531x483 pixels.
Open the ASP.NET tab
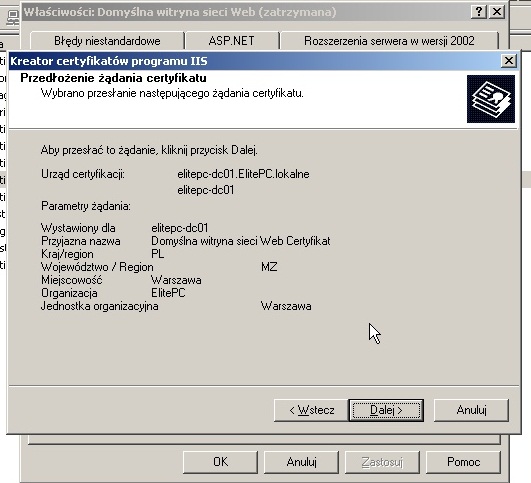point(232,41)
